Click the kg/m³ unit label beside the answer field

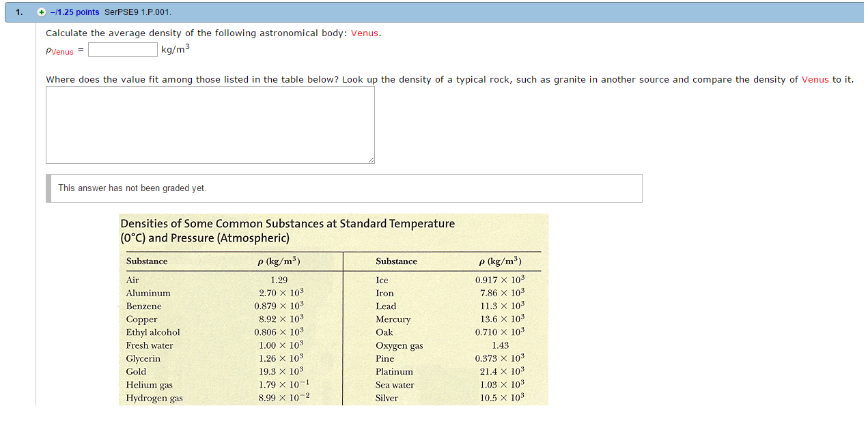(x=173, y=48)
